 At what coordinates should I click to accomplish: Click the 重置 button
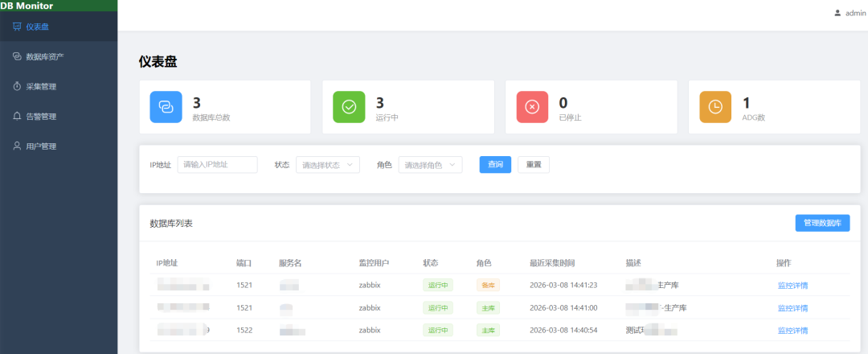(534, 165)
